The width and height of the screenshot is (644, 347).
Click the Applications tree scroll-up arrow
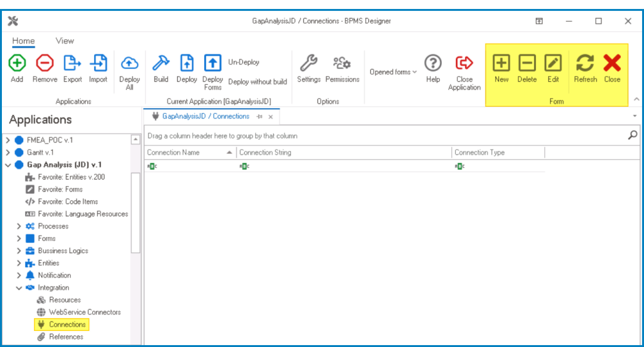click(x=135, y=140)
